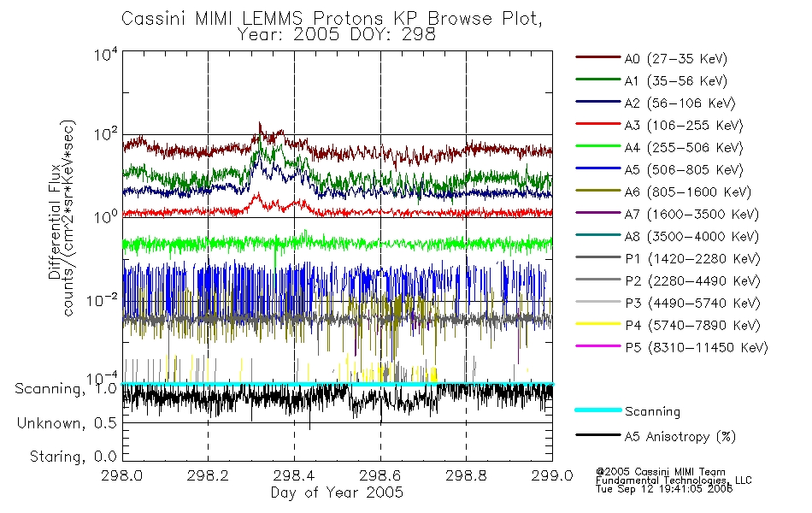
Task: Click the olive A6 legend line
Action: coord(598,191)
